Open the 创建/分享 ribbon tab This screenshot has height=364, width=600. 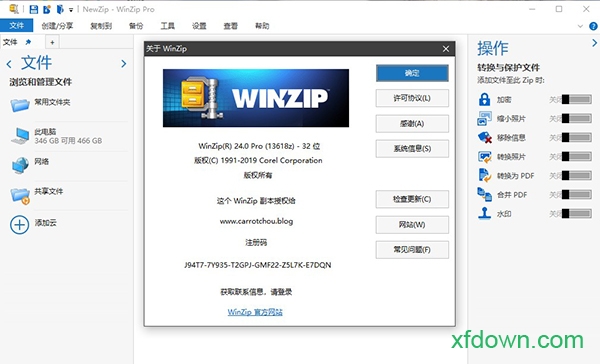(x=57, y=26)
